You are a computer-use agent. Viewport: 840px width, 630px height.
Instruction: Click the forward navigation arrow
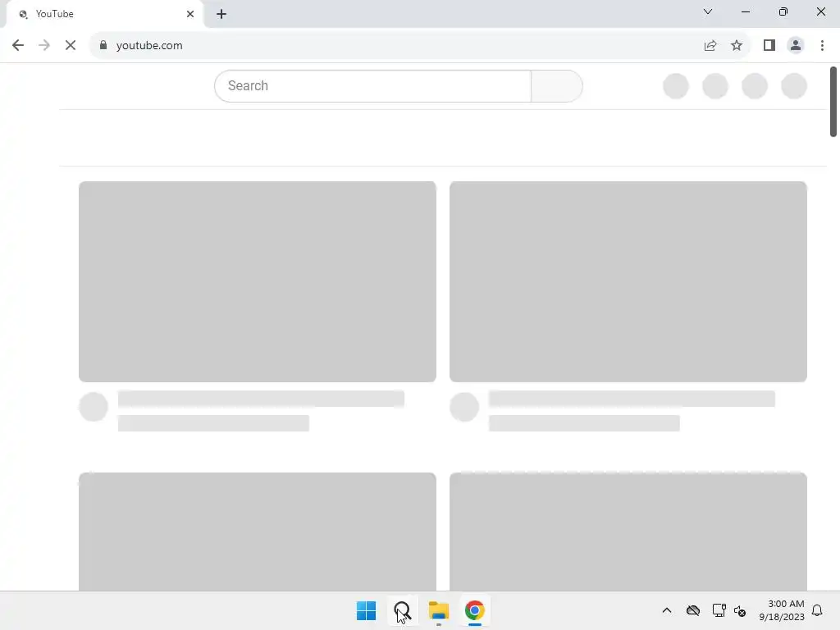[44, 46]
